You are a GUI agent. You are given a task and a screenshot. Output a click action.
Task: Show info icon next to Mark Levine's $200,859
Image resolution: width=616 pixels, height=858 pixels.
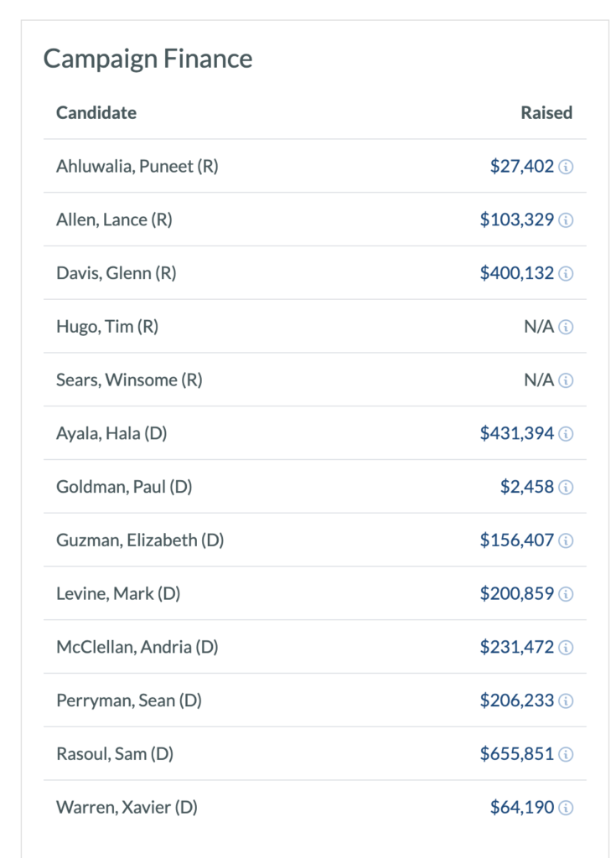(x=566, y=594)
